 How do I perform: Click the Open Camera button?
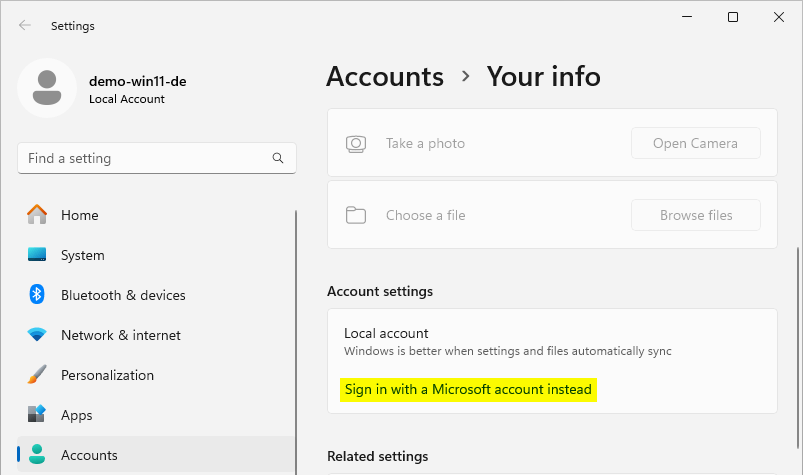(x=695, y=143)
